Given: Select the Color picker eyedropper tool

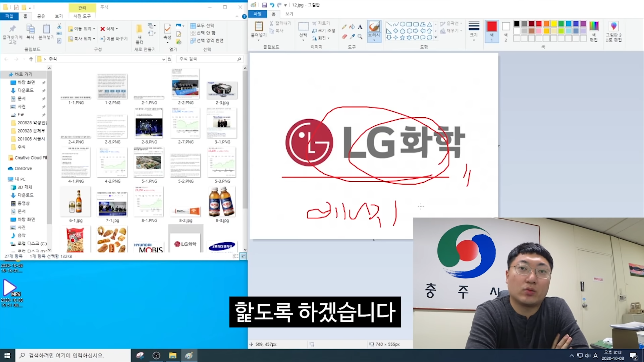Looking at the screenshot, I should pyautogui.click(x=352, y=37).
